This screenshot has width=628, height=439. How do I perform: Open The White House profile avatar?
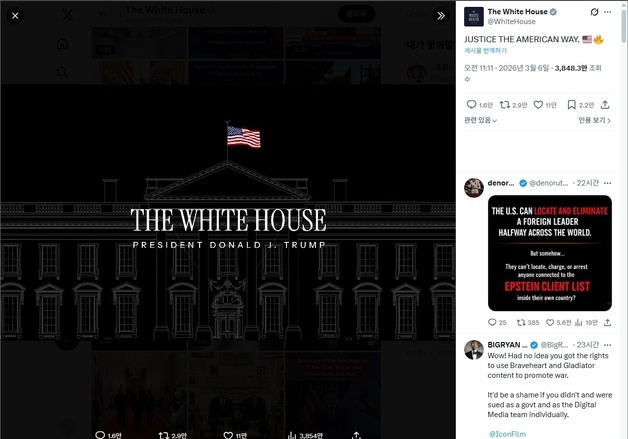point(474,17)
